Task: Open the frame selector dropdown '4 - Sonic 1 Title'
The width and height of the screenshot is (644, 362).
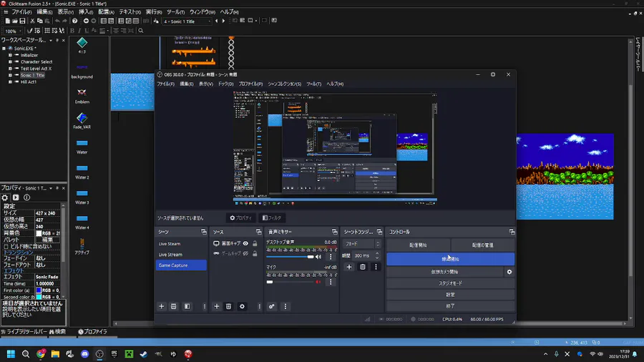Action: pyautogui.click(x=187, y=21)
